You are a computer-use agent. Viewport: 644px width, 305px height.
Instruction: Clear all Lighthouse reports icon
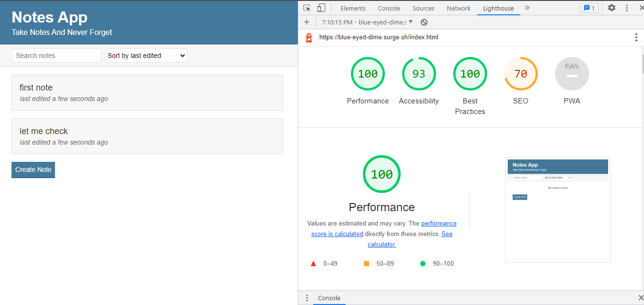[424, 22]
